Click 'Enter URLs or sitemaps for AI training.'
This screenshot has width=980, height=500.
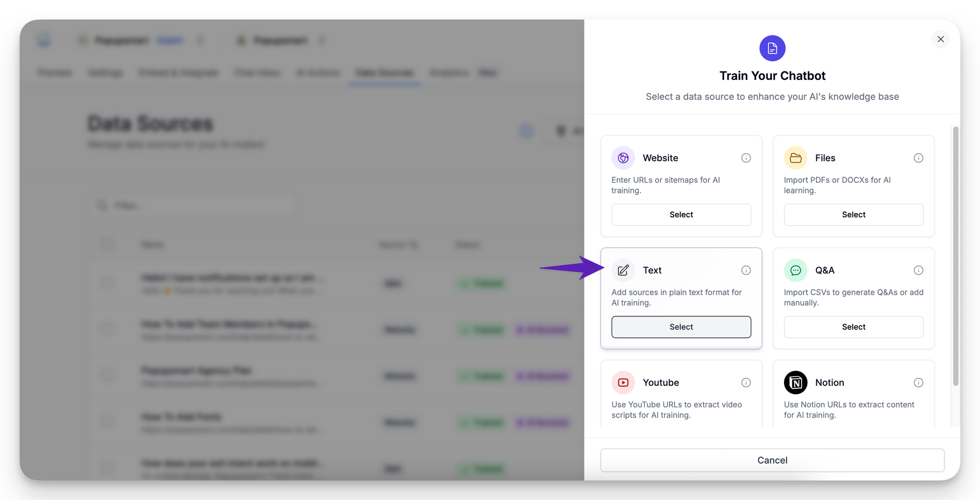tap(666, 185)
